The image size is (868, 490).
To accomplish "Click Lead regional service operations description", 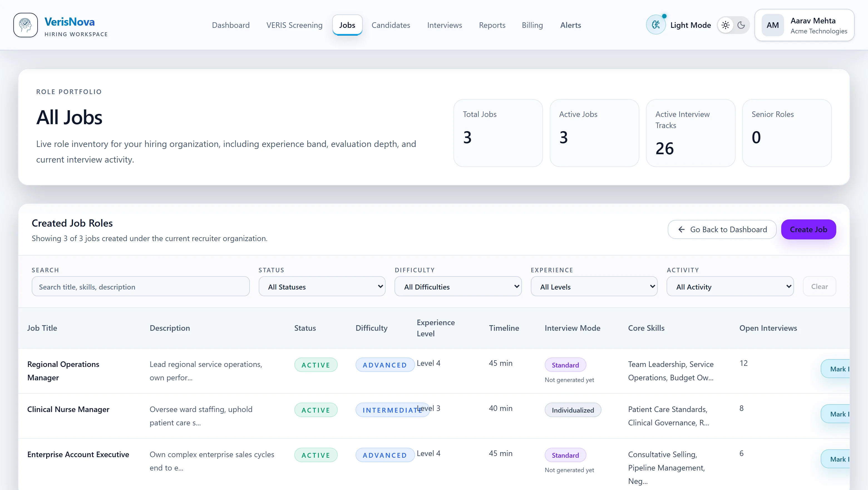I will [206, 371].
